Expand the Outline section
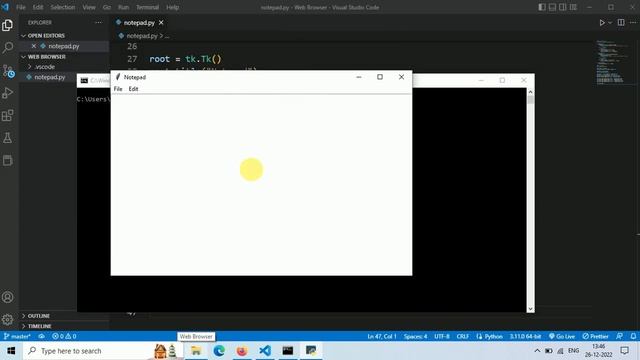The width and height of the screenshot is (640, 360). pyautogui.click(x=39, y=316)
